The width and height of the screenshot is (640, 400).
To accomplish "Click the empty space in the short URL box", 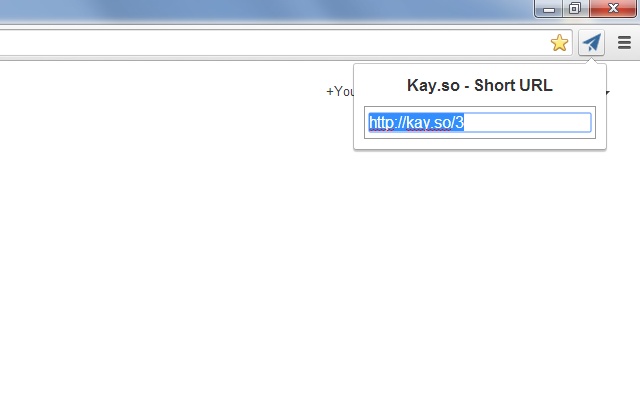I will point(527,122).
